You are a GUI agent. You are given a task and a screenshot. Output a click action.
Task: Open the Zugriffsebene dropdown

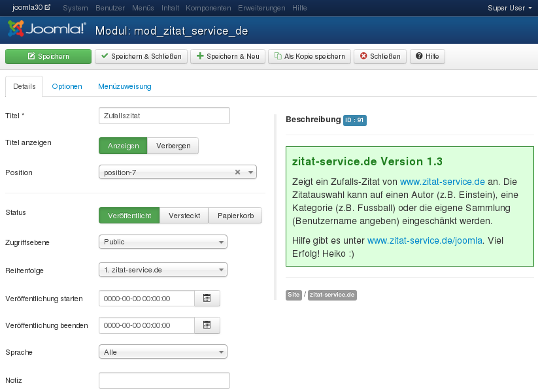(163, 242)
